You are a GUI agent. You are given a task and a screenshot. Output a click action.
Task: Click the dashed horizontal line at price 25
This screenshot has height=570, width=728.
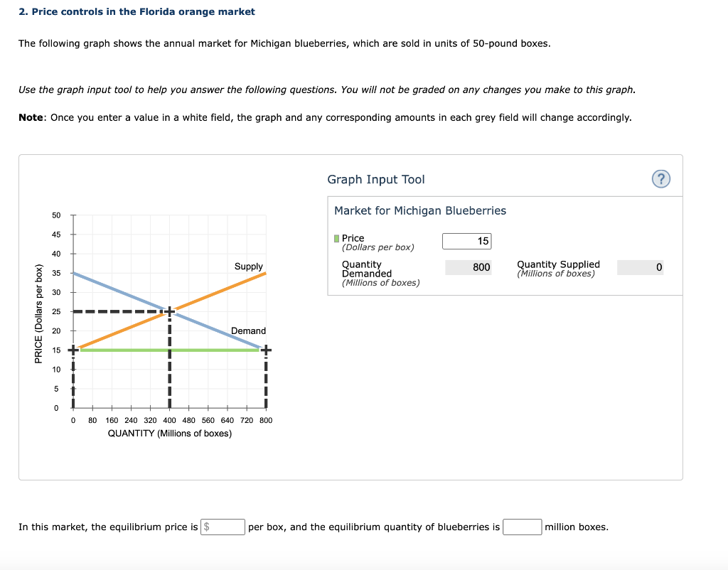point(121,311)
